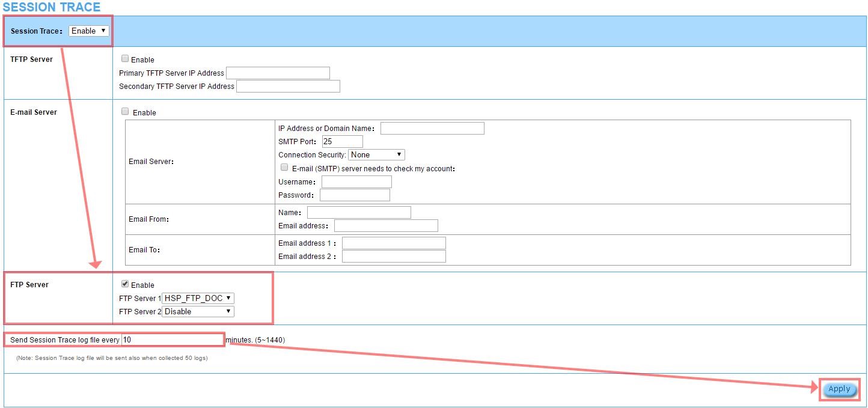Click Secondary TFTP Server IP Address field
The width and height of the screenshot is (868, 408).
(x=288, y=87)
